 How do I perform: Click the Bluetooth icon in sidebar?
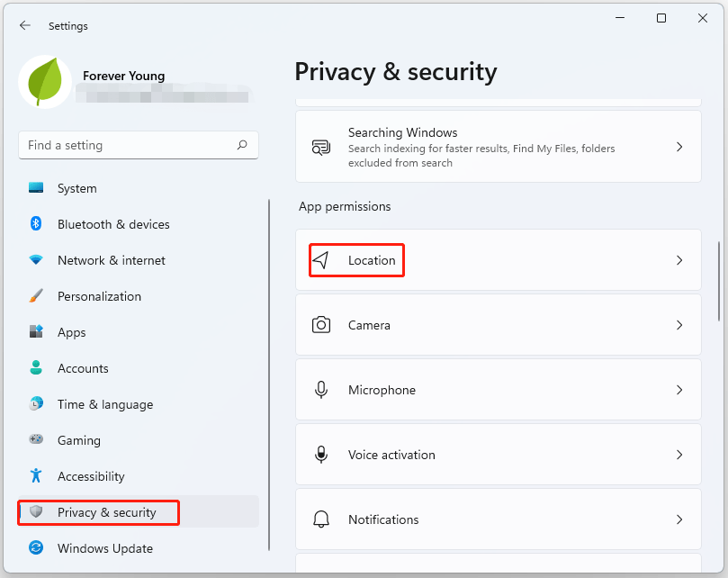pos(36,223)
